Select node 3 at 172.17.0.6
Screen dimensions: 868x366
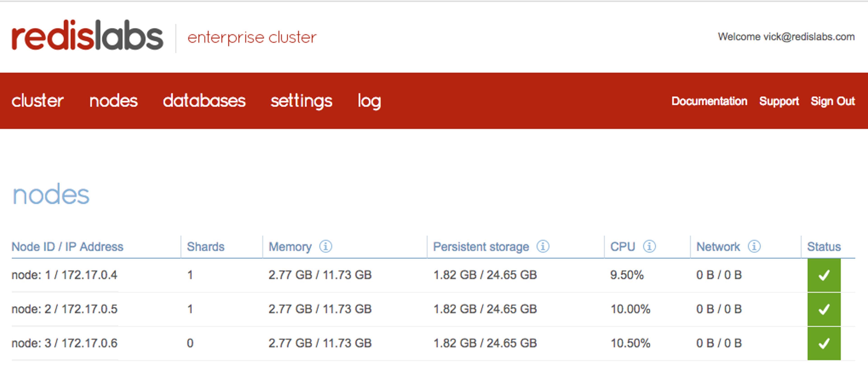pyautogui.click(x=64, y=343)
